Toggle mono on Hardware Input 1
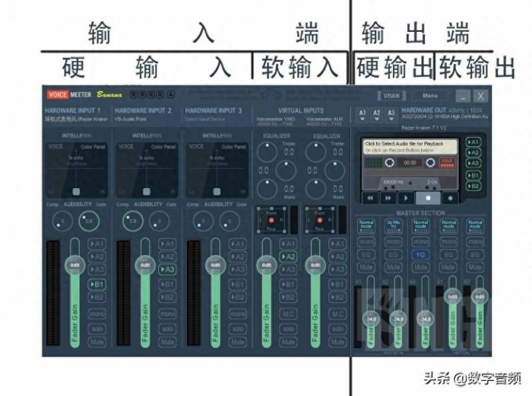 pos(96,314)
